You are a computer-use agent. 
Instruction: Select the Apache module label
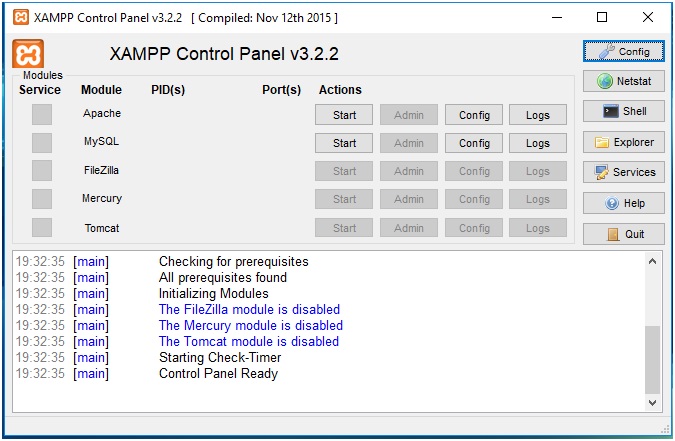click(102, 113)
